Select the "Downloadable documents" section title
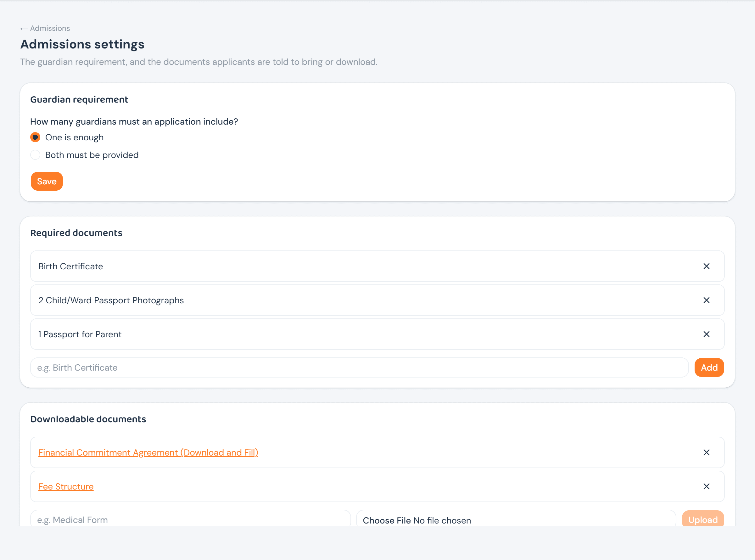Screen dimensions: 755x560 (88, 419)
